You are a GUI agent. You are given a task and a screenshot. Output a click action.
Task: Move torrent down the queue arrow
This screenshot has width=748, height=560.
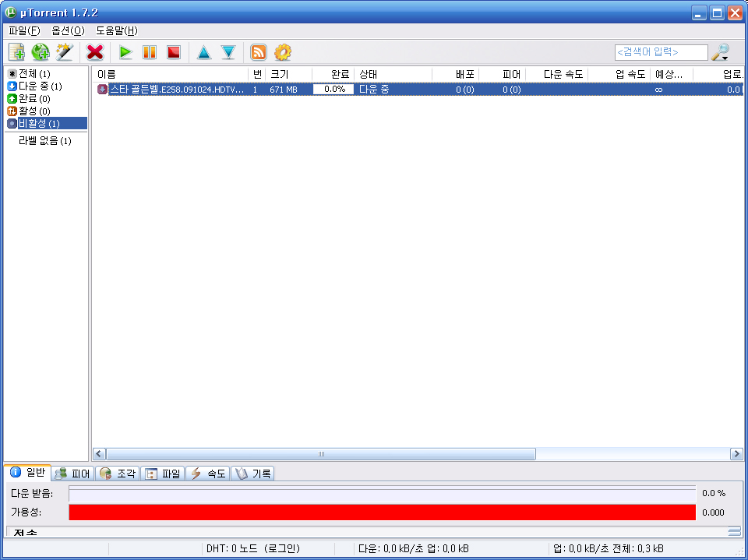click(228, 52)
